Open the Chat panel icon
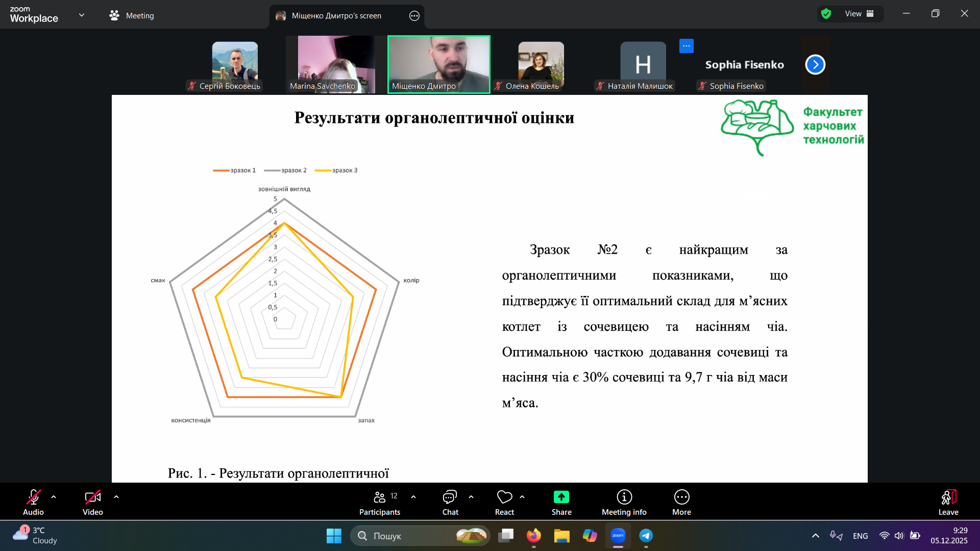The height and width of the screenshot is (551, 980). click(450, 497)
